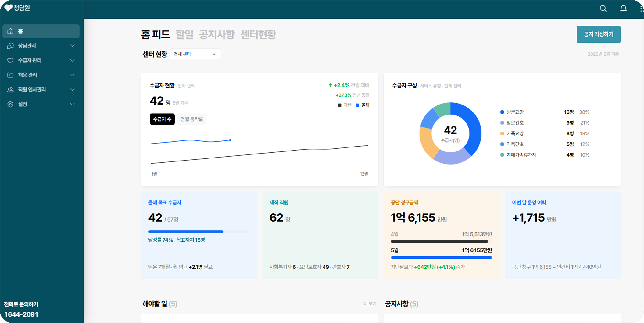The image size is (644, 323).
Task: Expand the 상담관리 menu chevron
Action: (72, 46)
